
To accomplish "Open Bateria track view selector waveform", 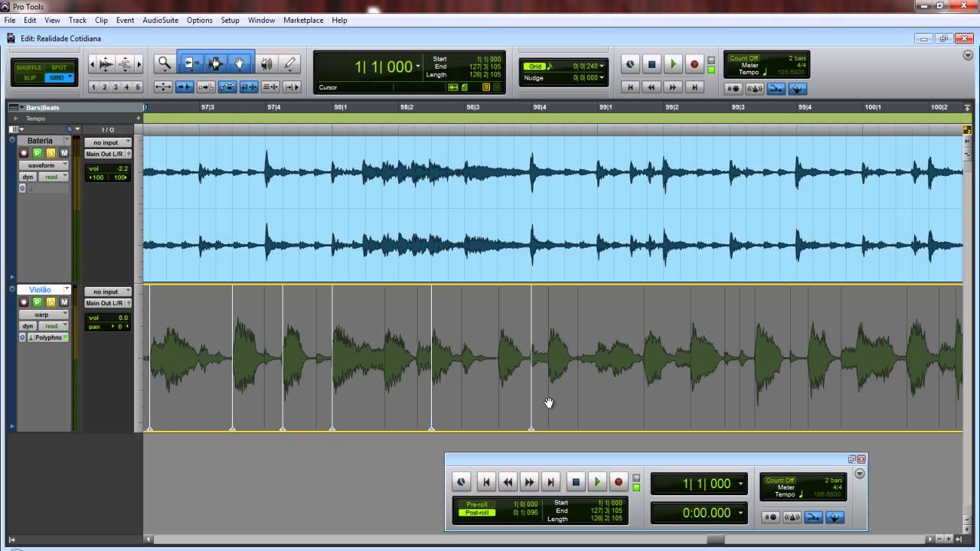I will click(x=44, y=165).
